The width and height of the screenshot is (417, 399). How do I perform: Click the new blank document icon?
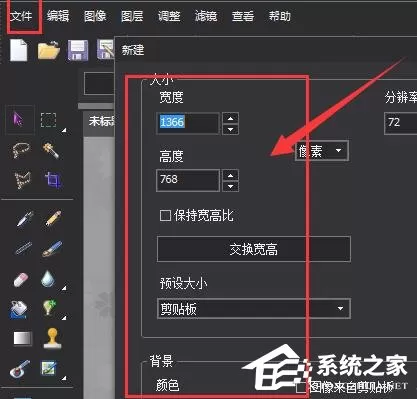(x=18, y=50)
